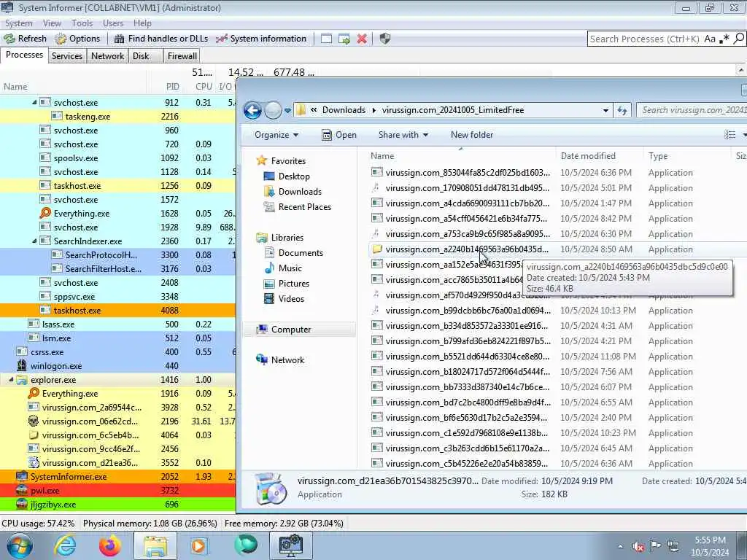The height and width of the screenshot is (560, 747).
Task: Launch Internet Explorer from taskbar
Action: click(x=64, y=545)
